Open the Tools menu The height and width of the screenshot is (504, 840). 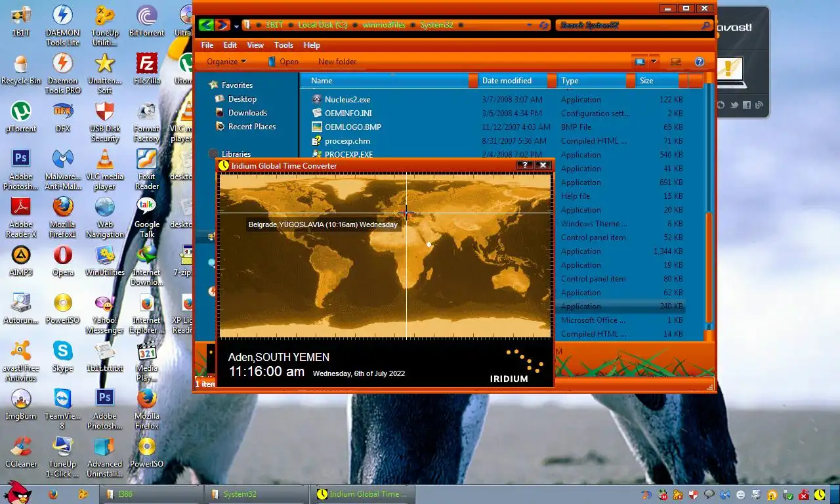pyautogui.click(x=283, y=45)
